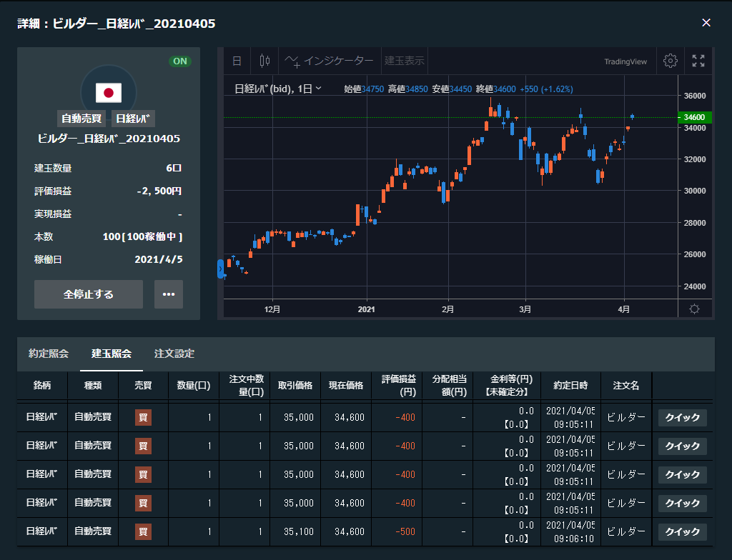The image size is (732, 560).
Task: Click the インジケーター indicators button
Action: (x=330, y=61)
